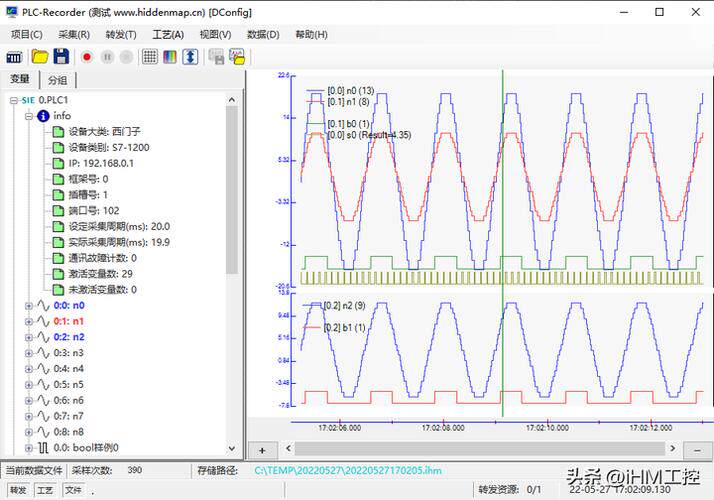
Task: Collapse the 0.PLC1 root tree node
Action: point(14,100)
